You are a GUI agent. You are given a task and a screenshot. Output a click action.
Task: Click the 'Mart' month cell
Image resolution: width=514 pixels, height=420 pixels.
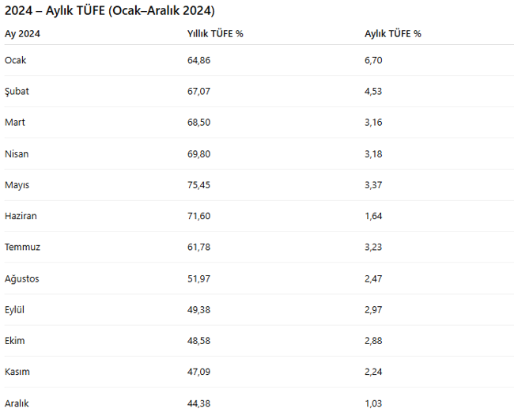[x=15, y=123]
